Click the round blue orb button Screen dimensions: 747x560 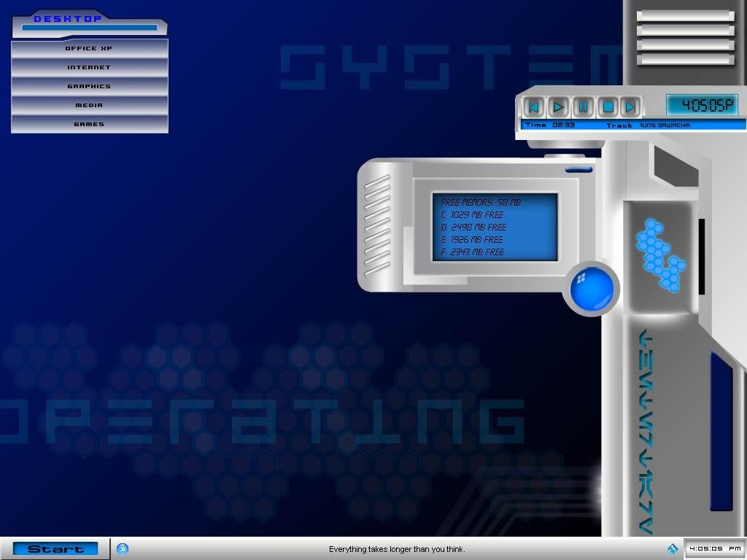tap(592, 289)
